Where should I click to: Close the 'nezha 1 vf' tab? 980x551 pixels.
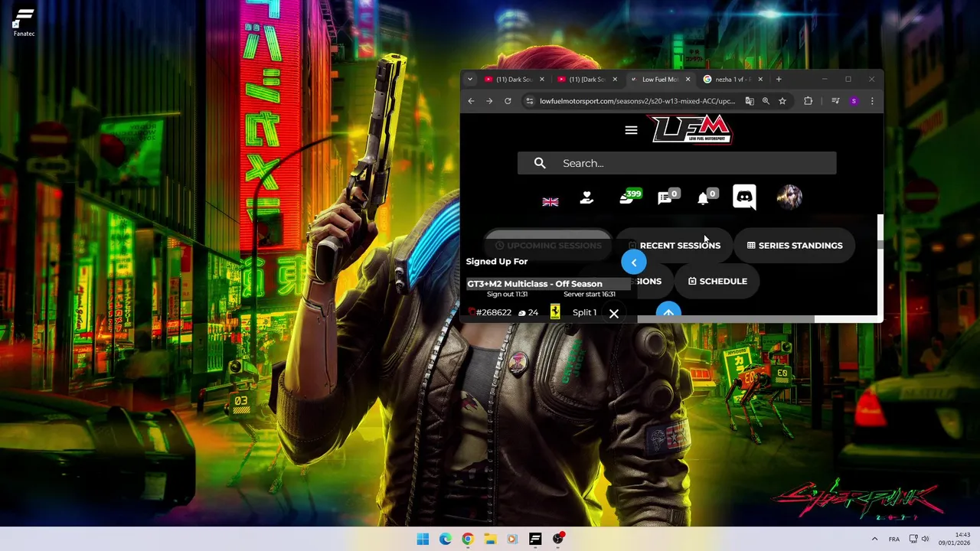pyautogui.click(x=760, y=80)
